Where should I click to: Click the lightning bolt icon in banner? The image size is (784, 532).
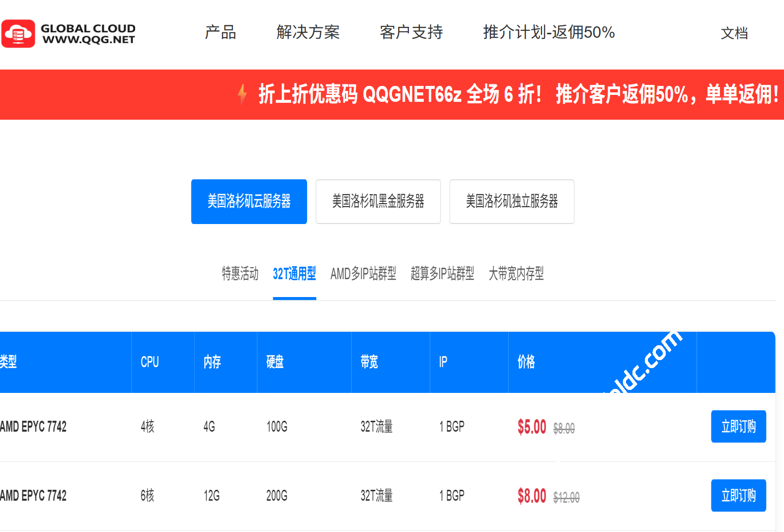click(242, 94)
